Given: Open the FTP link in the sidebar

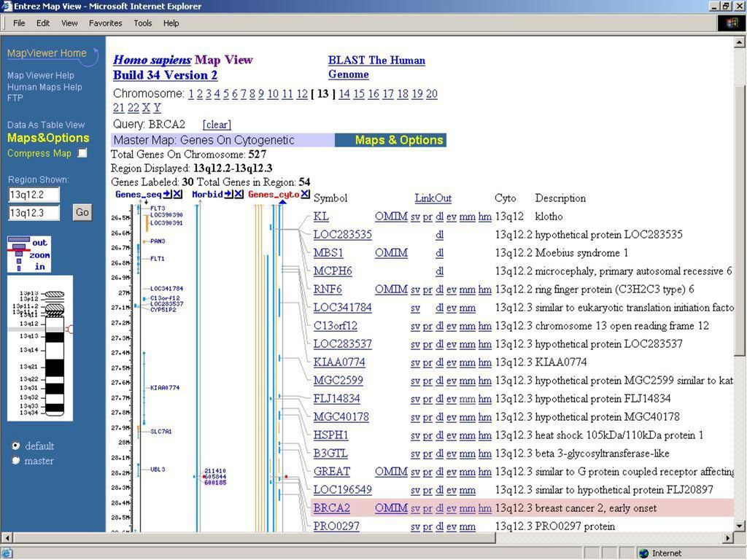Looking at the screenshot, I should tap(15, 98).
